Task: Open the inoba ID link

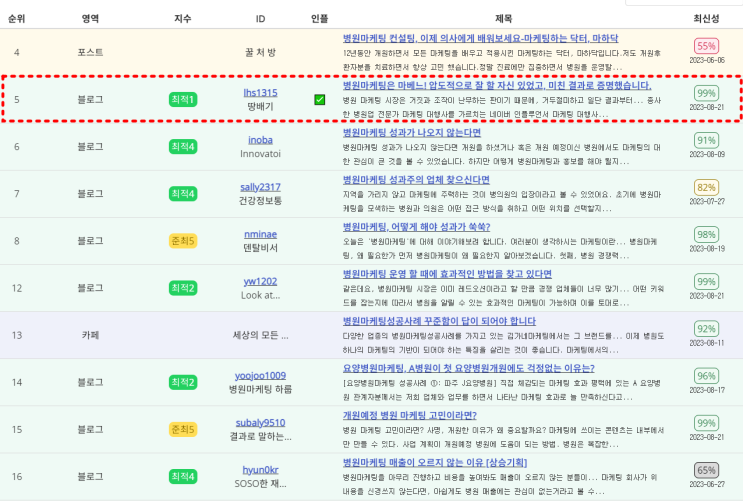Action: coord(260,140)
